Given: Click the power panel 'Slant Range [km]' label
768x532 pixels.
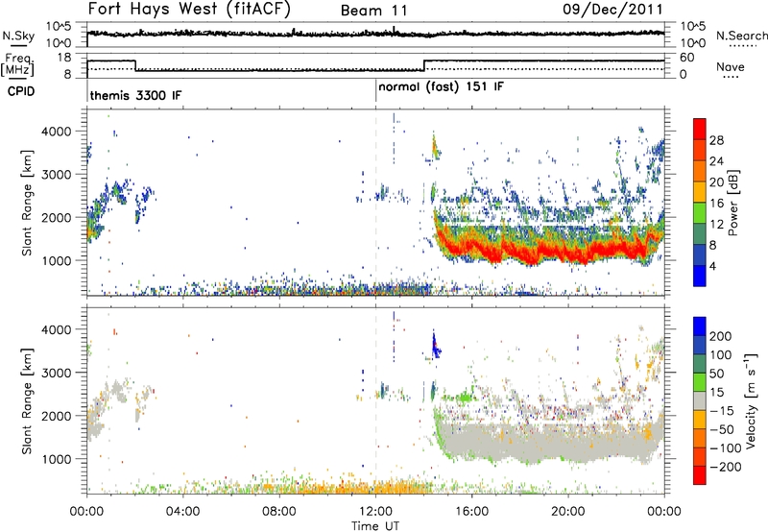Looking at the screenshot, I should click(27, 203).
